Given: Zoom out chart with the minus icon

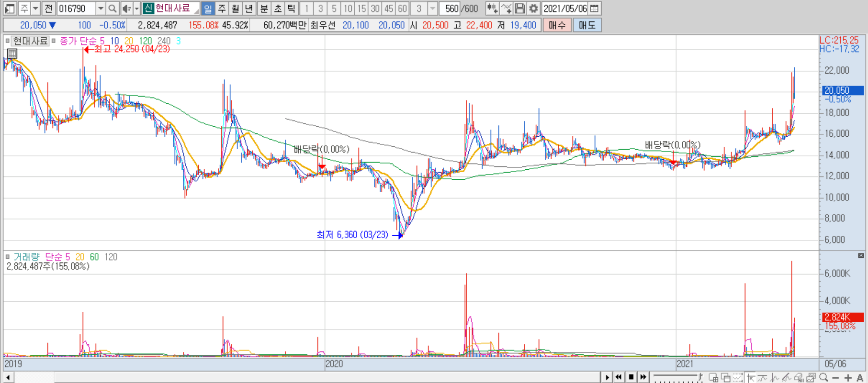Looking at the screenshot, I should pyautogui.click(x=835, y=378).
